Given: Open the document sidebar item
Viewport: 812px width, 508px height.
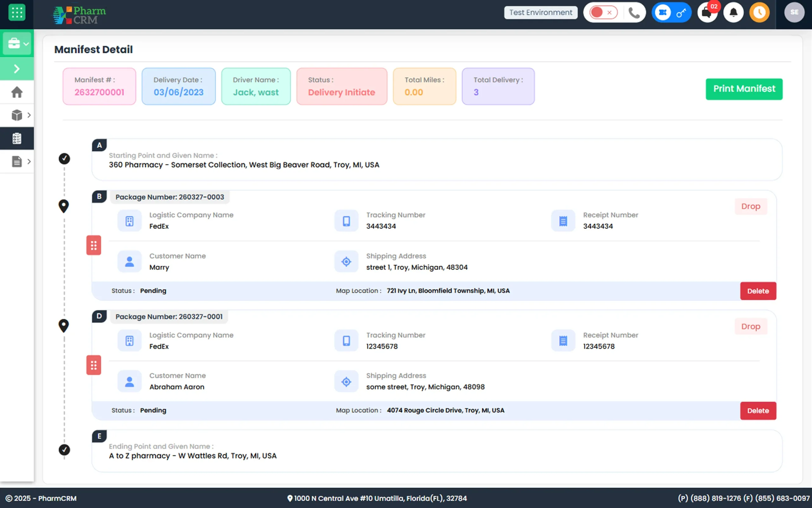Looking at the screenshot, I should [x=17, y=162].
